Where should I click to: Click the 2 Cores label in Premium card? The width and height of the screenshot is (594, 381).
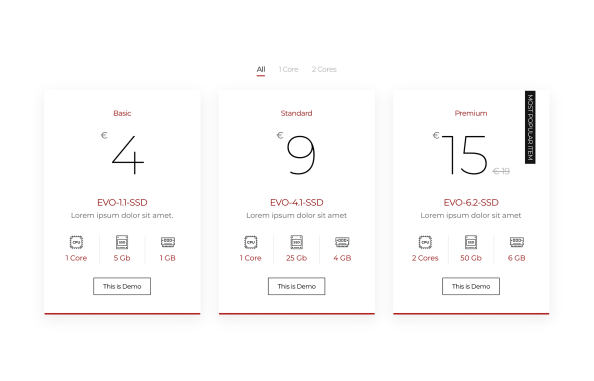click(425, 258)
